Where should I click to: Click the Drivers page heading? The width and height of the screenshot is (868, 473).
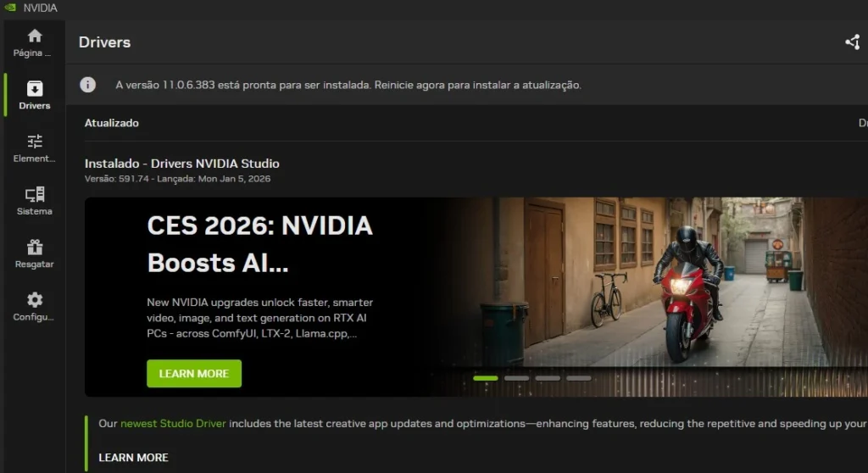coord(104,42)
